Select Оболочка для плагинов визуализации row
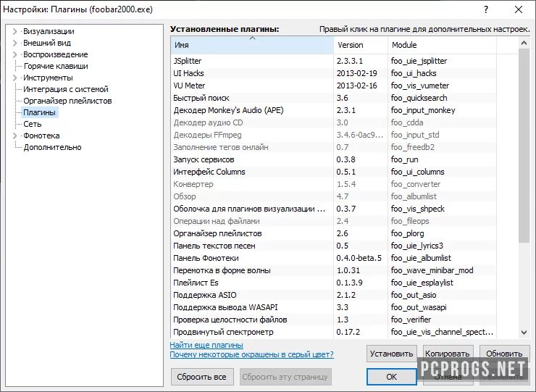 (x=333, y=209)
